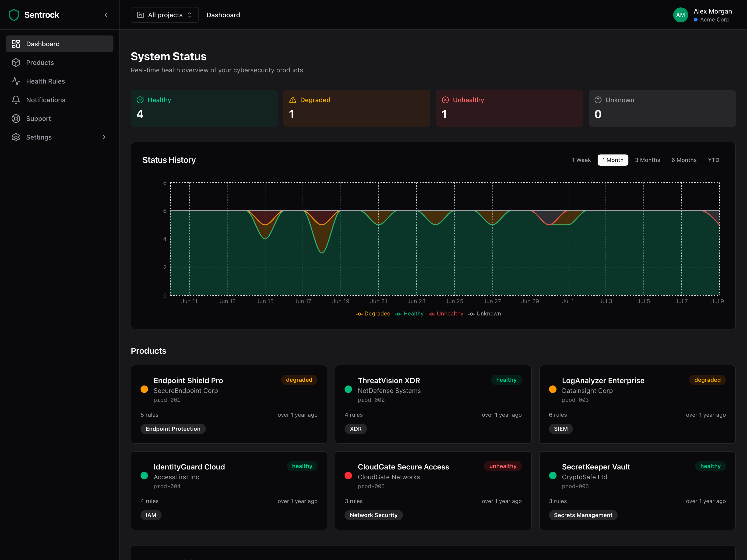Open Endpoint Shield Pro product card
Image resolution: width=747 pixels, height=560 pixels.
pos(229,404)
